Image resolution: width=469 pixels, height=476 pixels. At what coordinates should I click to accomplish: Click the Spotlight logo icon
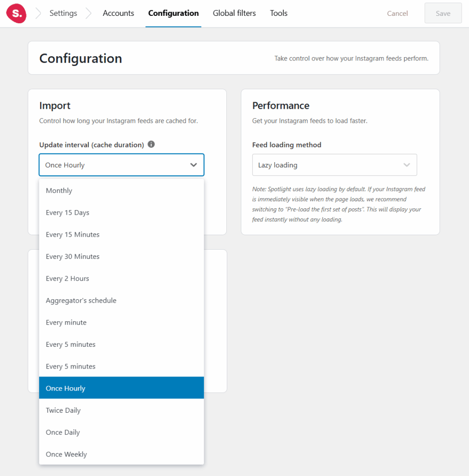point(16,13)
